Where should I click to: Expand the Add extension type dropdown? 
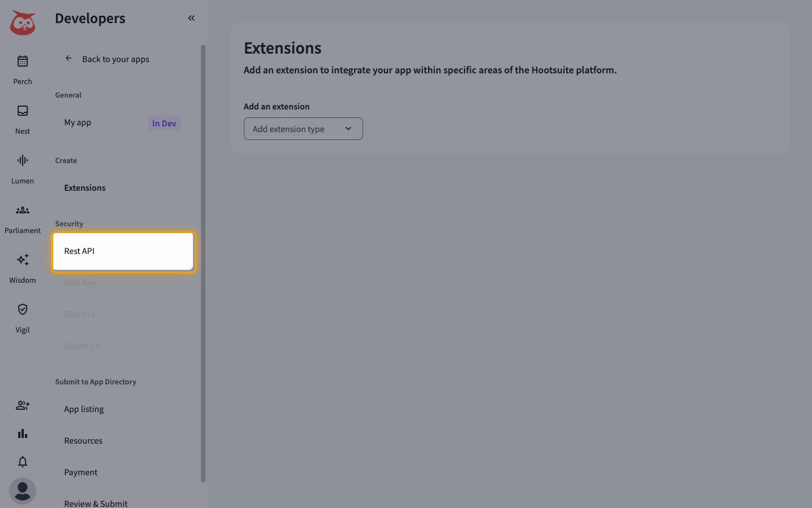point(303,129)
